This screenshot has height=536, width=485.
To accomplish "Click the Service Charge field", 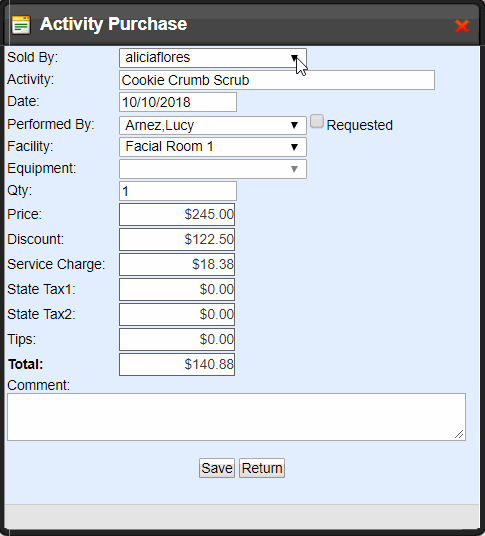I will coord(177,264).
